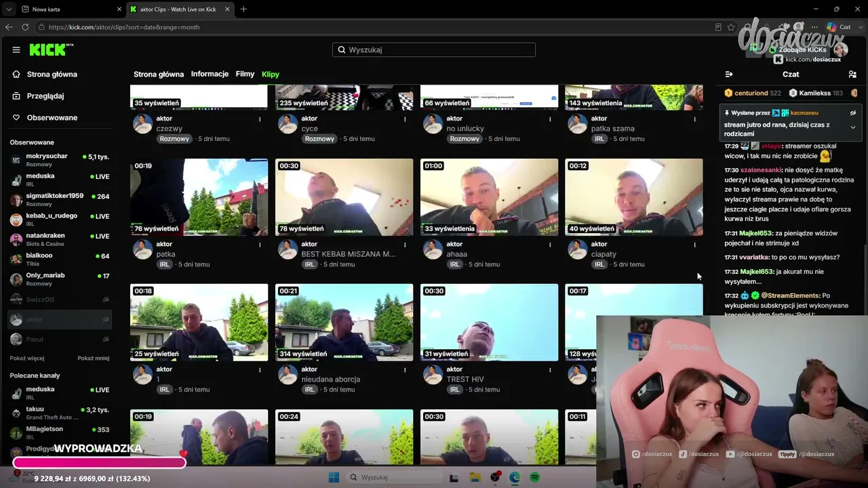Open sigmatiktoker1959 channel

tap(60, 199)
